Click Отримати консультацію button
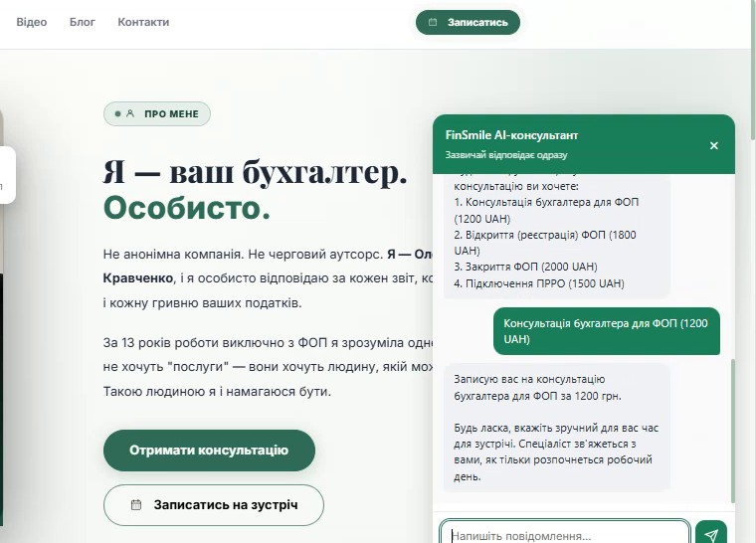 click(x=209, y=451)
